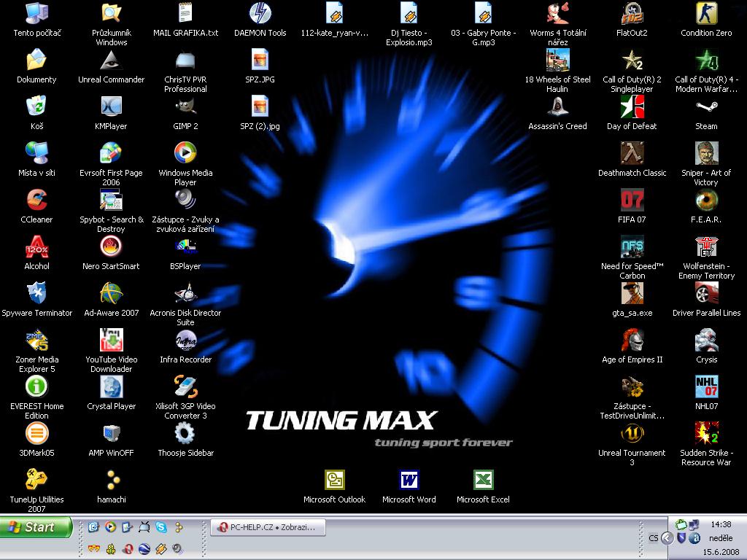
Task: Select the SPZ.JPG image file
Action: click(x=260, y=60)
